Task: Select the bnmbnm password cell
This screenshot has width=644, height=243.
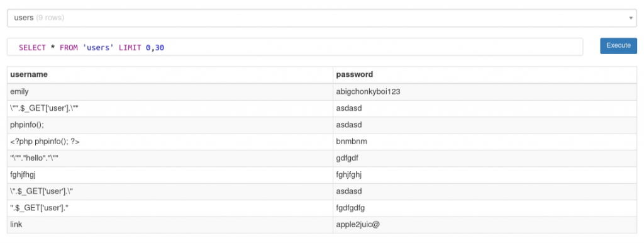Action: coord(485,142)
